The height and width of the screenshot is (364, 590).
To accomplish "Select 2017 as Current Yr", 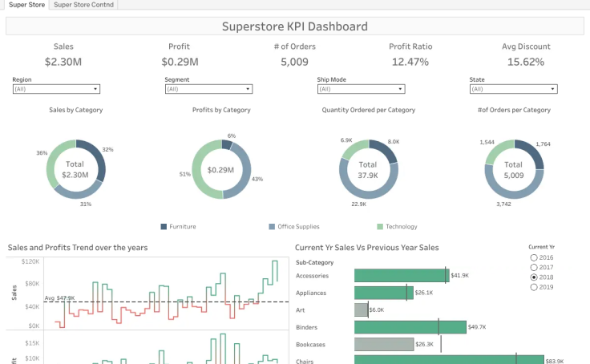I will click(x=534, y=267).
